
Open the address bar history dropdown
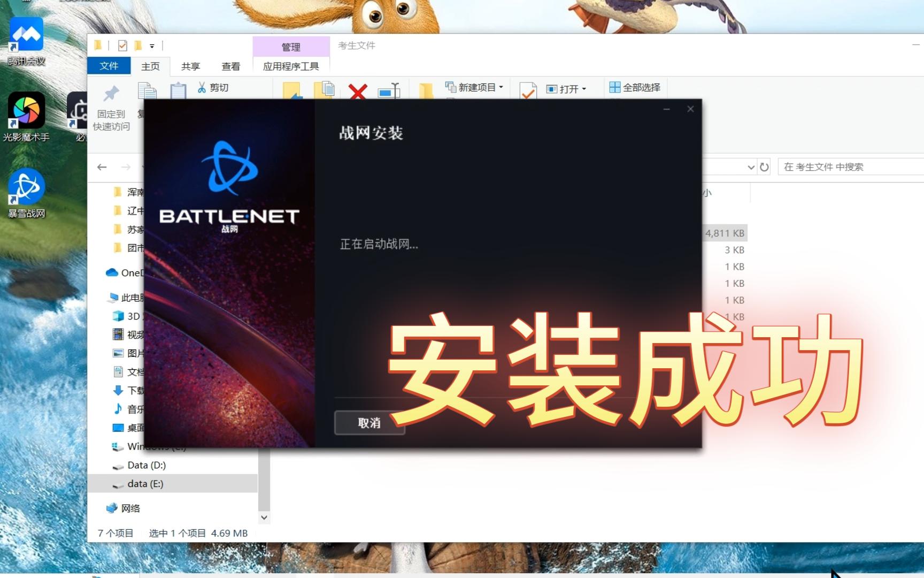(x=751, y=167)
